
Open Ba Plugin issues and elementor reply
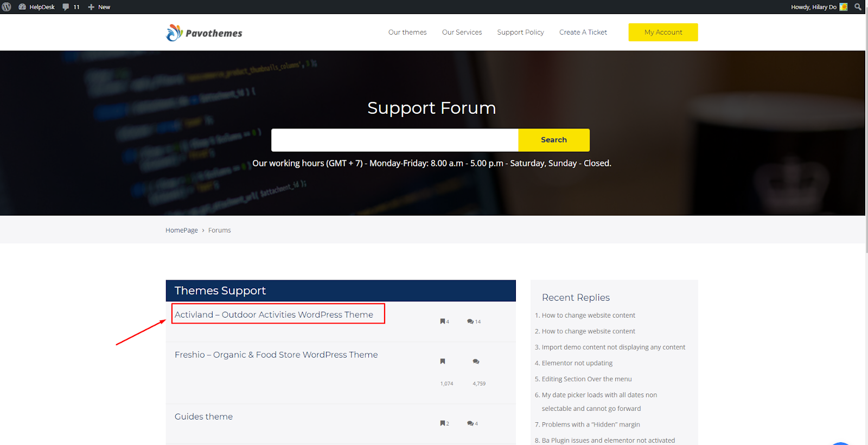coord(609,441)
